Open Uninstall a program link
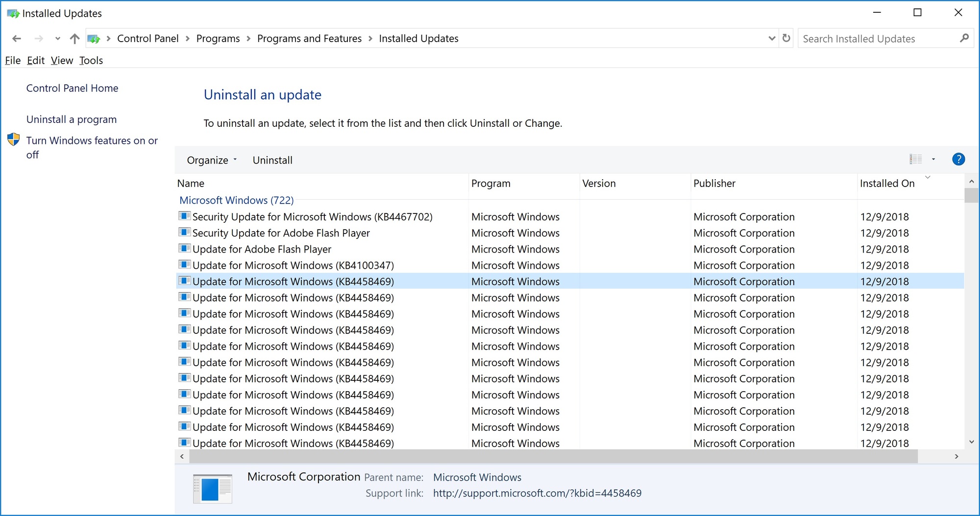This screenshot has width=980, height=516. [x=72, y=119]
